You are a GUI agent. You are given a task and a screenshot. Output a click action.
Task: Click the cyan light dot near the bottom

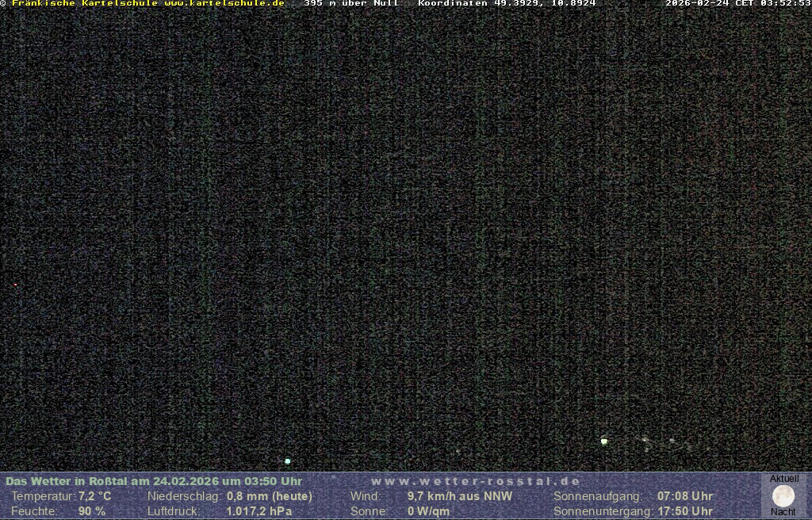click(288, 461)
